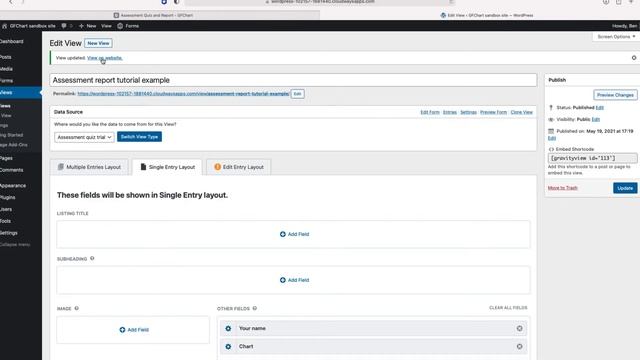This screenshot has width=640, height=360.
Task: Open settings gear for Your name field
Action: (228, 329)
